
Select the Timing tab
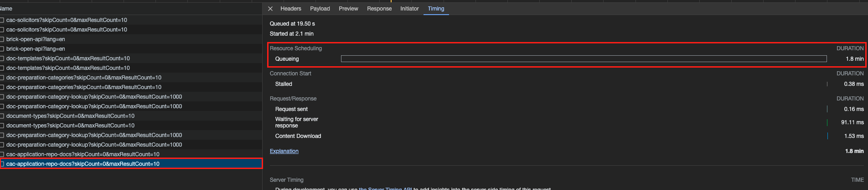click(436, 9)
